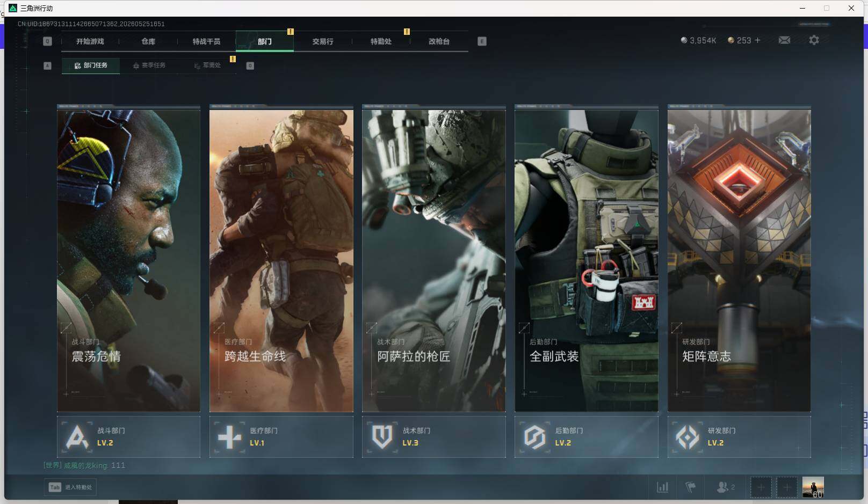Switch to the 仓库 tab
The width and height of the screenshot is (868, 504).
pos(148,41)
